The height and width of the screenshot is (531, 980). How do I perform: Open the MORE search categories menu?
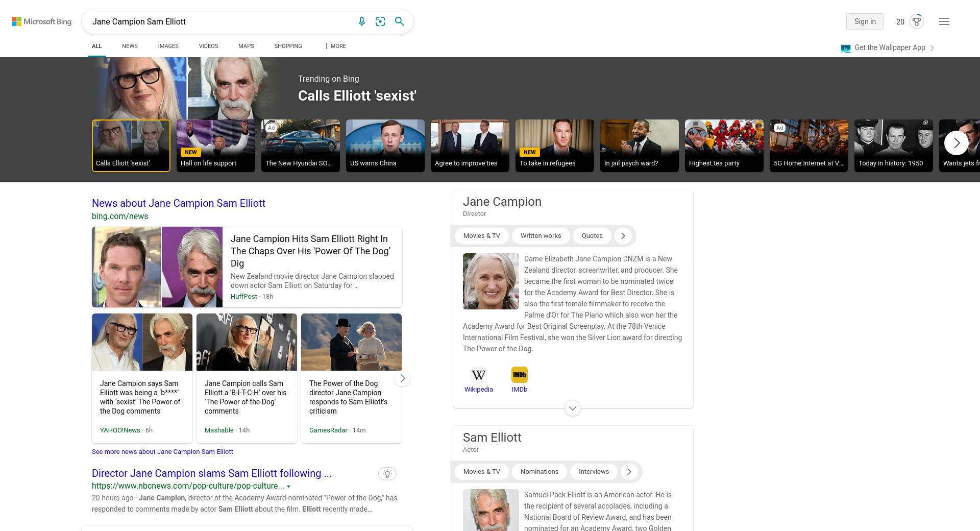pyautogui.click(x=335, y=46)
